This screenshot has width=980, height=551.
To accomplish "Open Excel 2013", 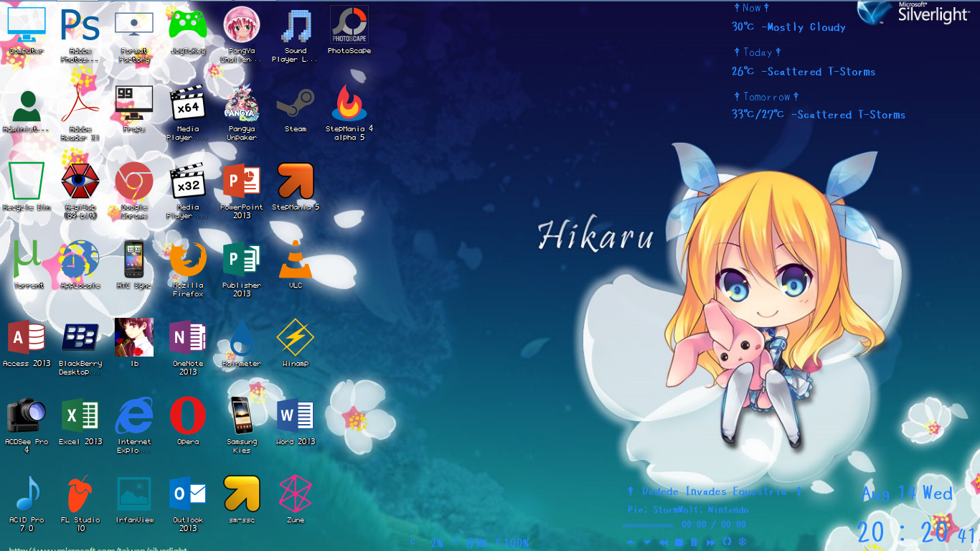I will click(x=80, y=421).
